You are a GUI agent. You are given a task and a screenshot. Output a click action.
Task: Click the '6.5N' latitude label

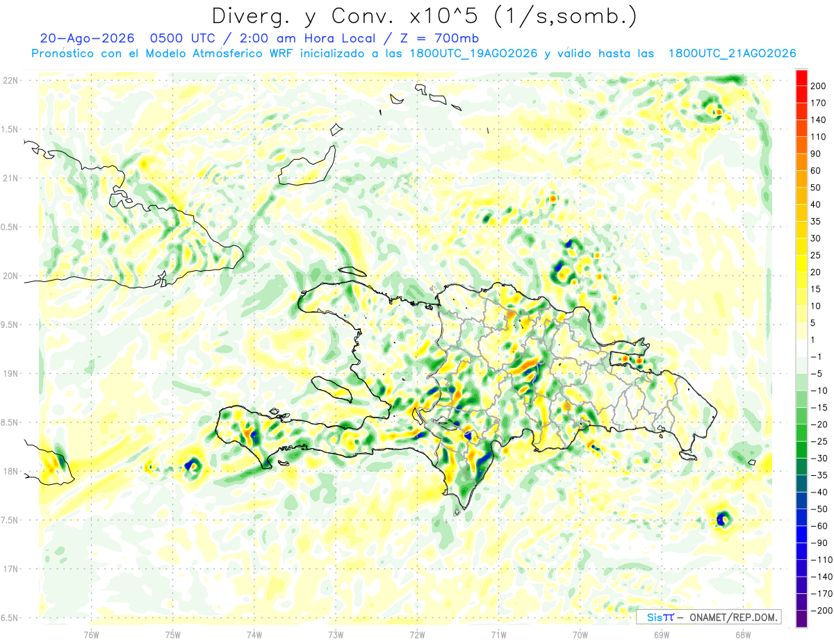point(10,618)
